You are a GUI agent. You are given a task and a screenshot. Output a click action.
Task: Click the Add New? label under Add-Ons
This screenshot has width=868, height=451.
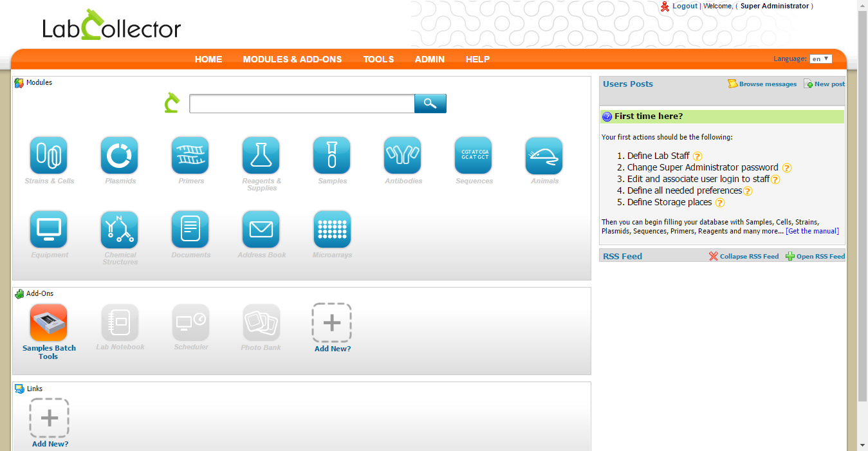333,349
